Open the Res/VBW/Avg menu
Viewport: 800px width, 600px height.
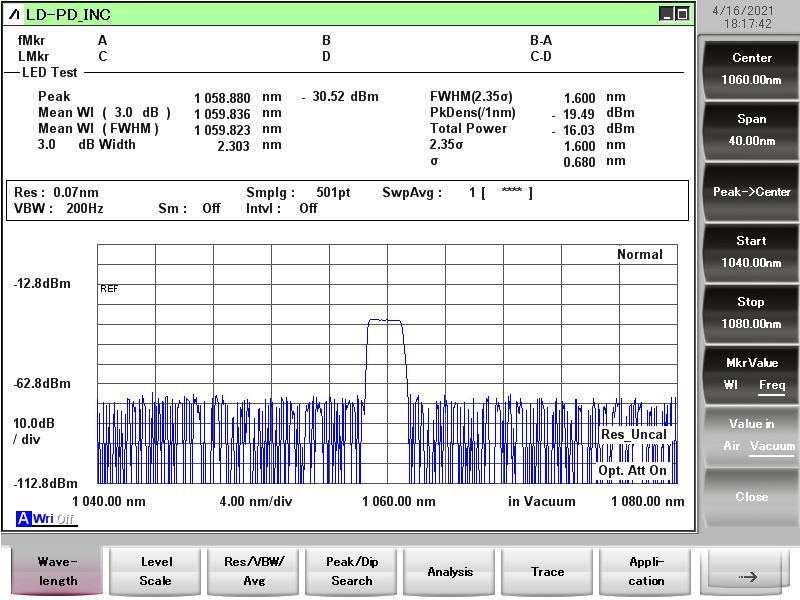point(253,571)
